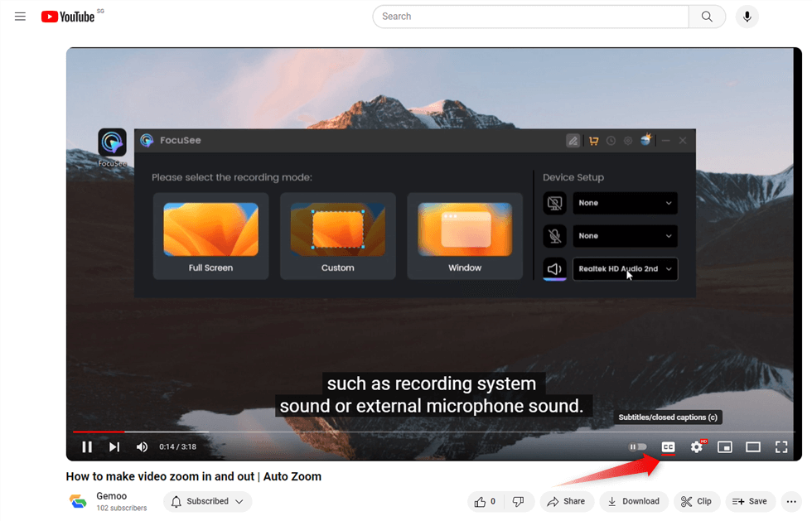Viewport: 812px width, 521px height.
Task: Open the video settings gear
Action: (x=697, y=446)
